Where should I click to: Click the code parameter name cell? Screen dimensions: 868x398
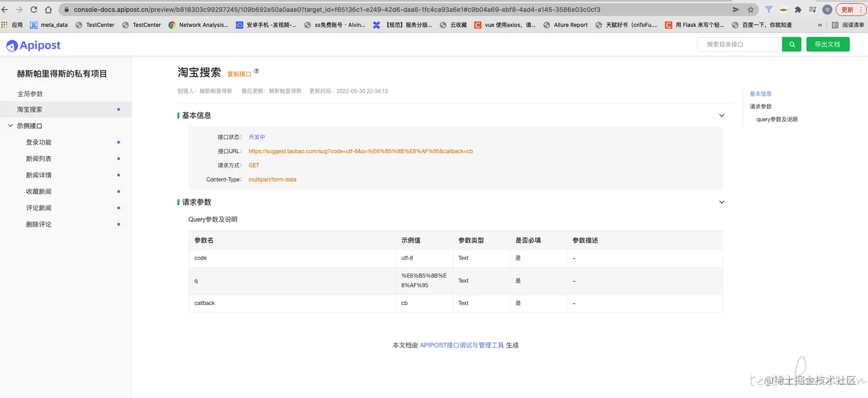click(x=292, y=258)
